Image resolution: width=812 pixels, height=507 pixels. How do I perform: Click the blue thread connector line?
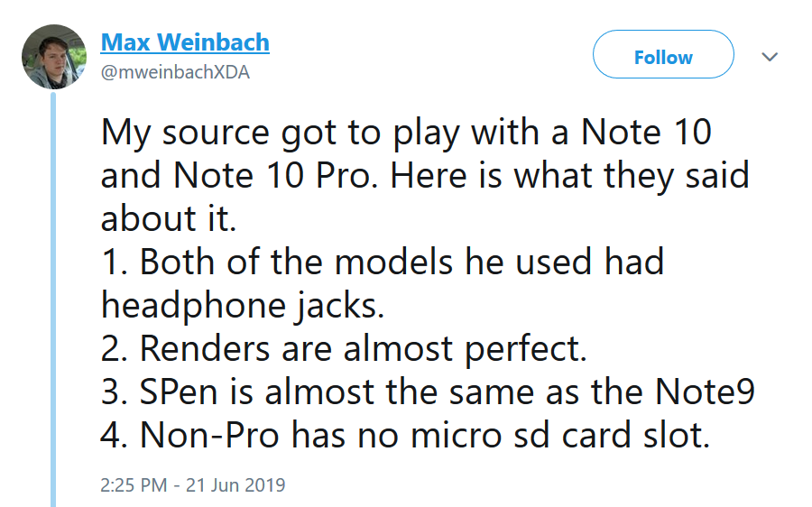[x=53, y=300]
